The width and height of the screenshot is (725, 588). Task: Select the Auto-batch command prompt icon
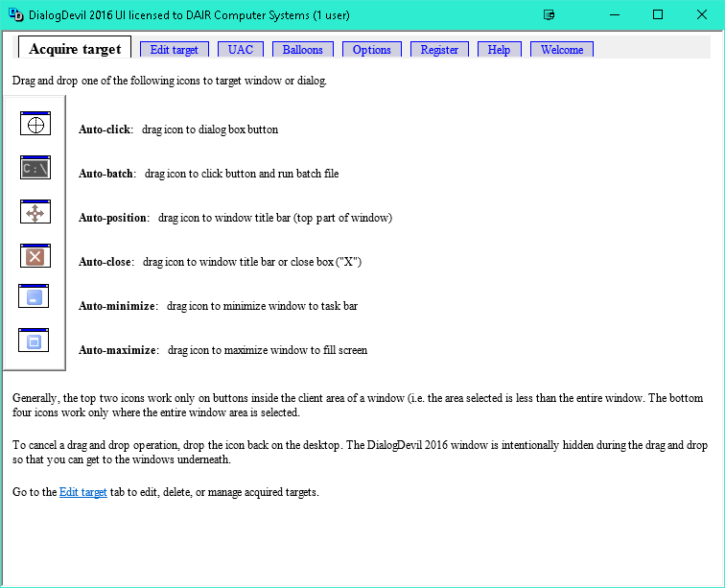[x=35, y=168]
